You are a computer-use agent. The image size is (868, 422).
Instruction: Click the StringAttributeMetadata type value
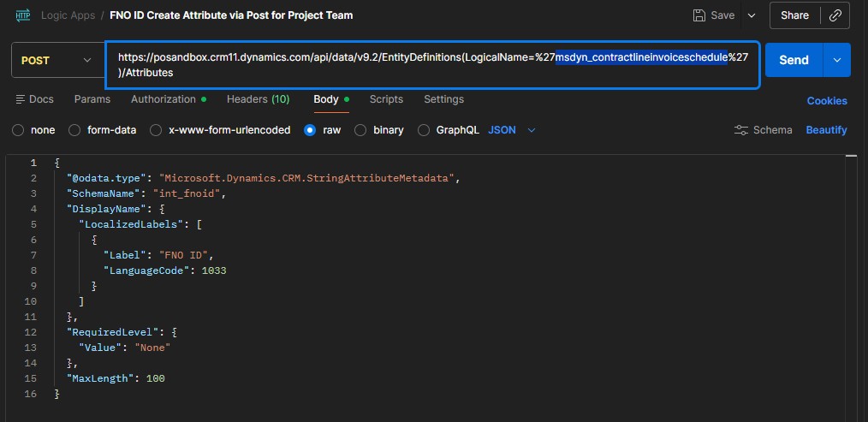[x=306, y=178]
